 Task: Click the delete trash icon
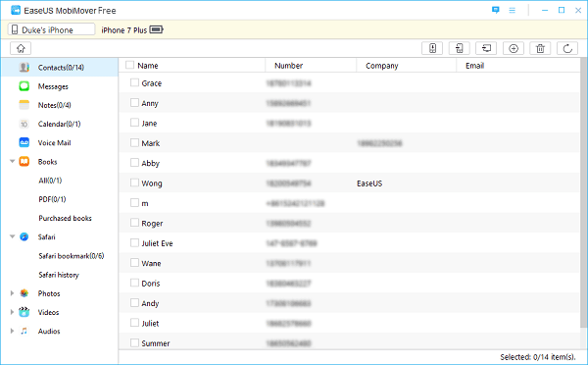point(540,48)
